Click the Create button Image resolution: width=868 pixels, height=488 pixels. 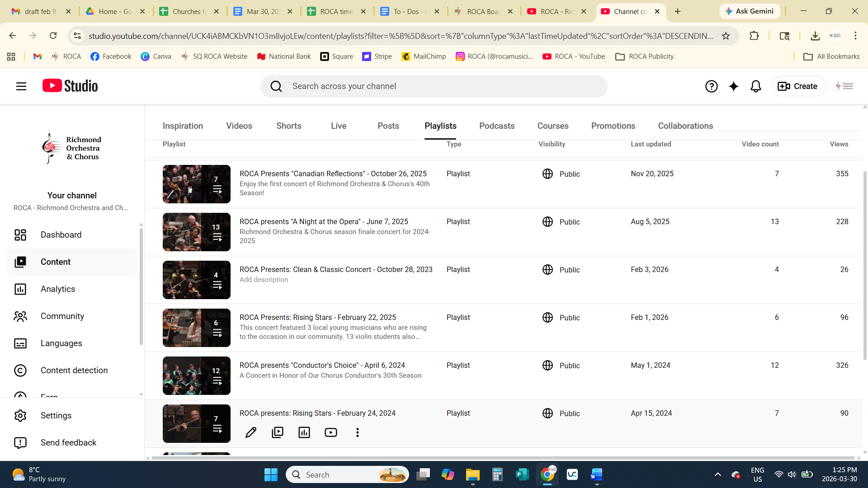coord(798,86)
